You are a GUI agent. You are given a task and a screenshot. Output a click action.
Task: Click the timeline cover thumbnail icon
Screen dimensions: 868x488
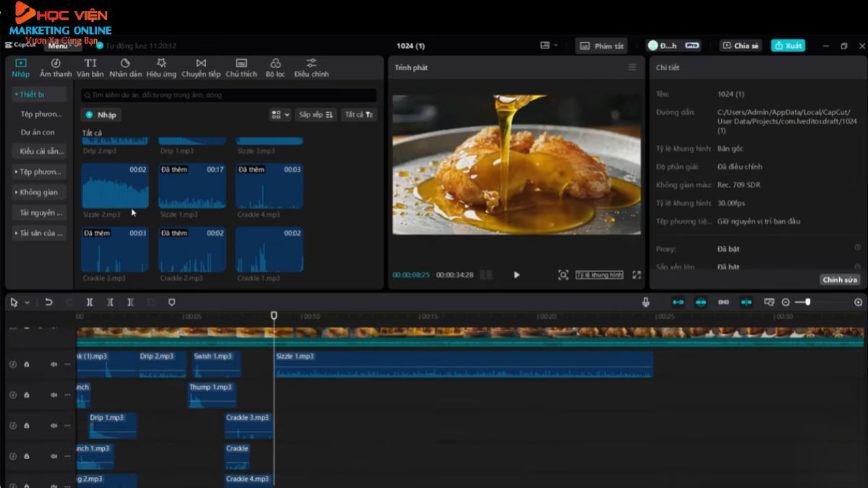pyautogui.click(x=769, y=302)
